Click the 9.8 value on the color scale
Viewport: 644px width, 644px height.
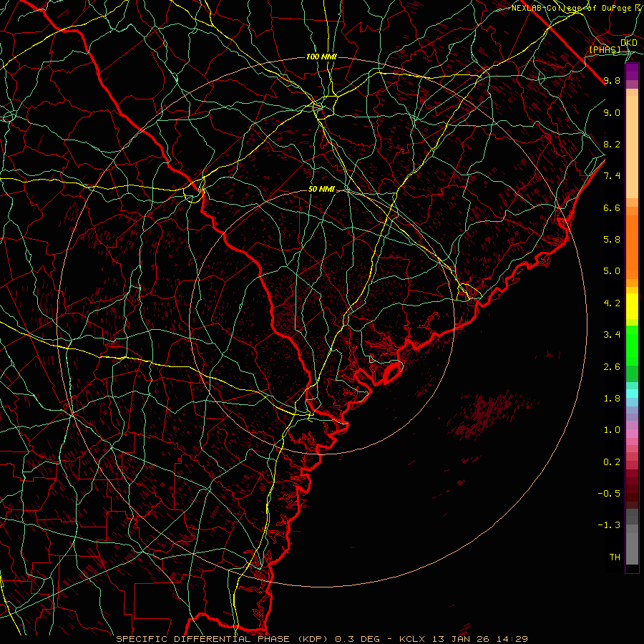tap(612, 81)
